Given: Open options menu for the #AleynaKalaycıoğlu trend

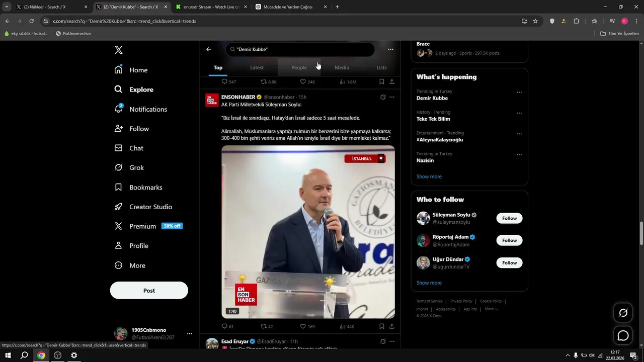Looking at the screenshot, I should coord(519,134).
